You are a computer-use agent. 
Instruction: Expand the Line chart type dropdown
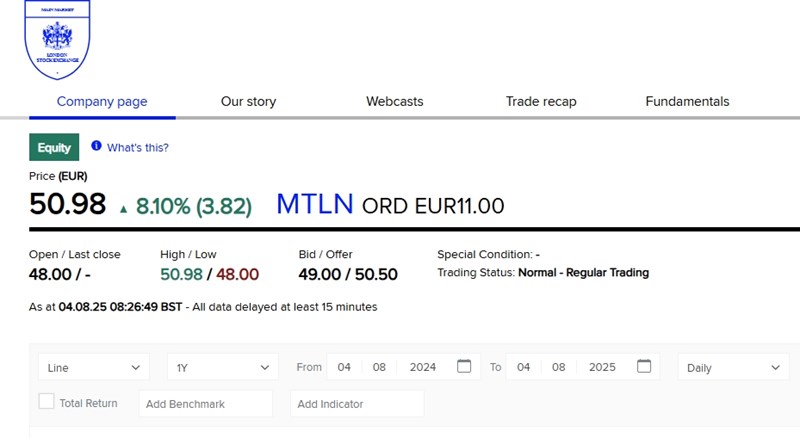click(94, 367)
